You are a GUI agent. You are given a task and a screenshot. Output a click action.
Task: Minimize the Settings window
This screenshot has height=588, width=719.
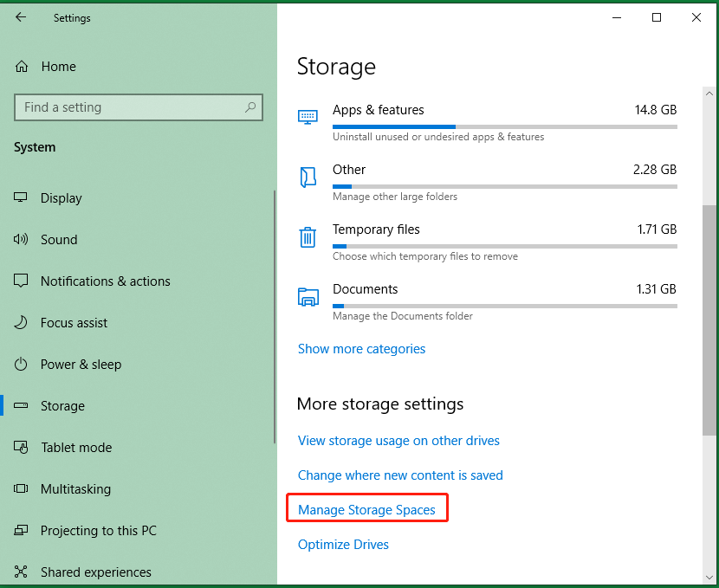617,17
